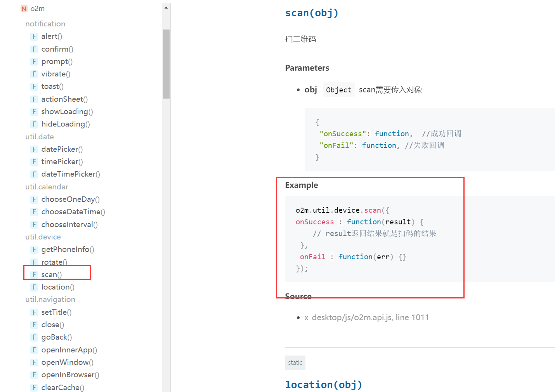Click the location(obj) method heading

pos(324,385)
